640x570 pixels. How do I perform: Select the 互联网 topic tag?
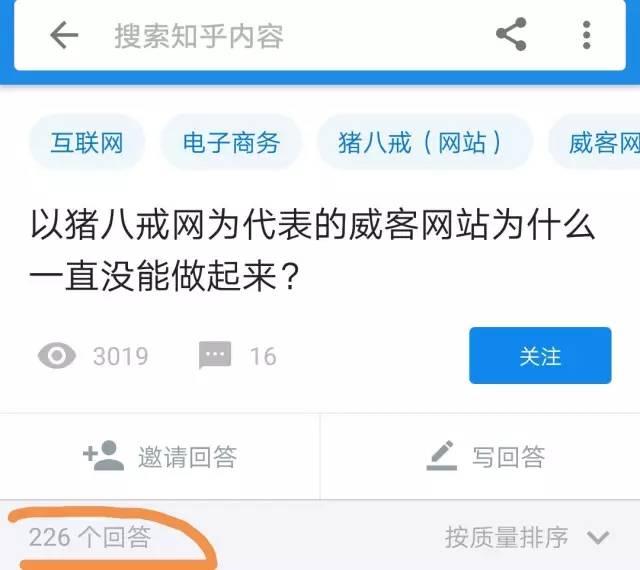click(87, 142)
